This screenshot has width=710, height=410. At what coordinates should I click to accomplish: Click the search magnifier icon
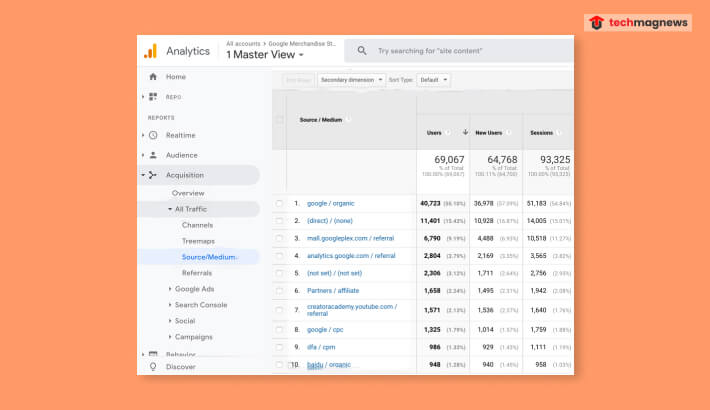[362, 51]
